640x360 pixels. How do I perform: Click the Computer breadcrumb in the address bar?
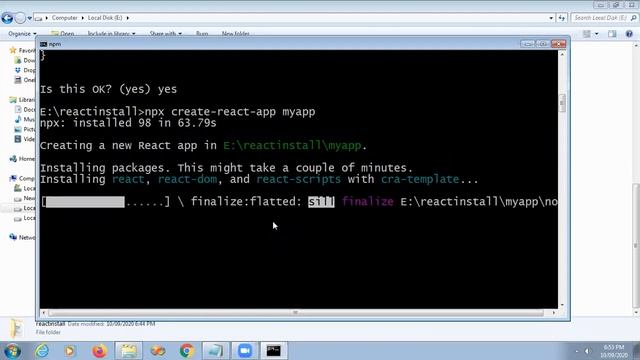[64, 18]
